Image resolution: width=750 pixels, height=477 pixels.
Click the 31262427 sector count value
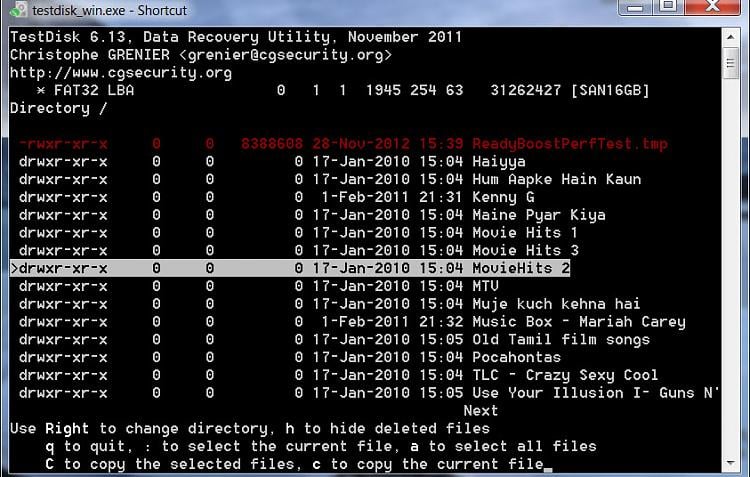[526, 90]
